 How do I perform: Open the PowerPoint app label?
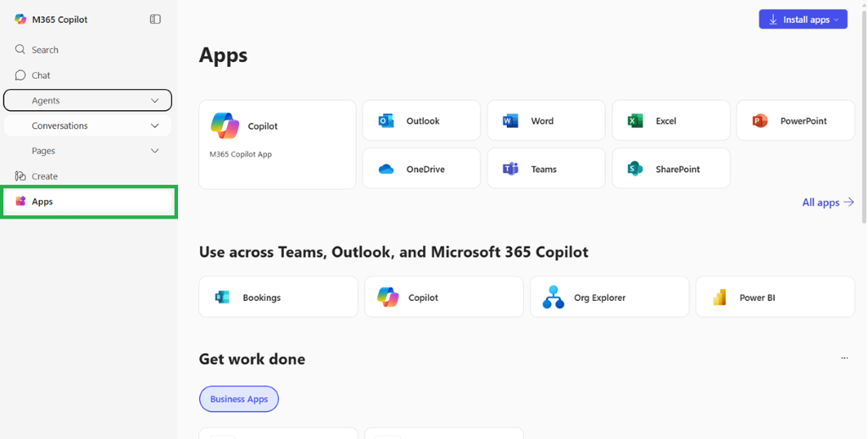804,120
